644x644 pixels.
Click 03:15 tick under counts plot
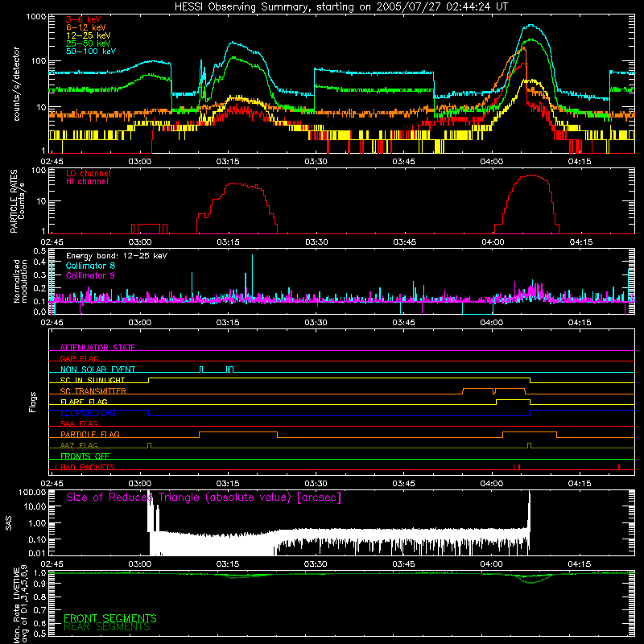pyautogui.click(x=228, y=162)
